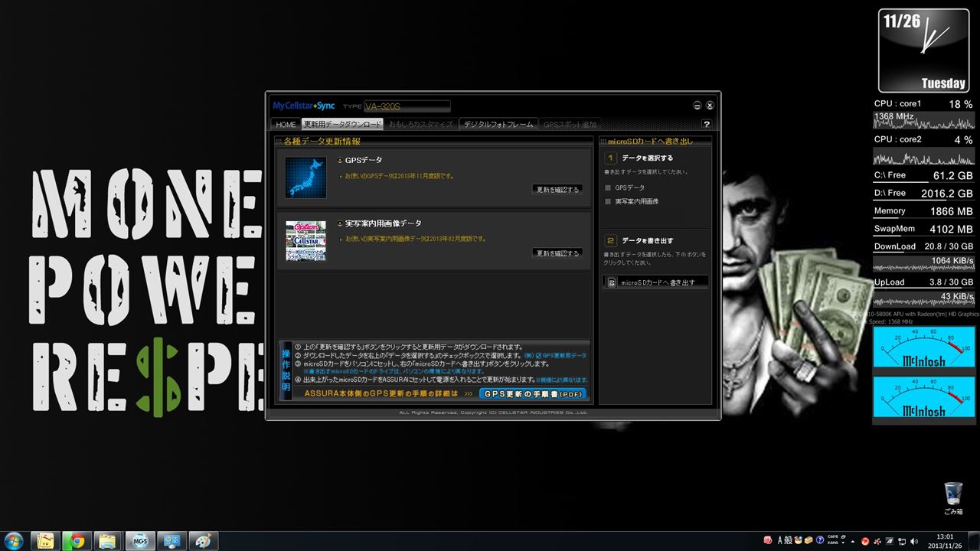This screenshot has width=980, height=551.
Task: Click the help question mark icon
Action: 706,124
